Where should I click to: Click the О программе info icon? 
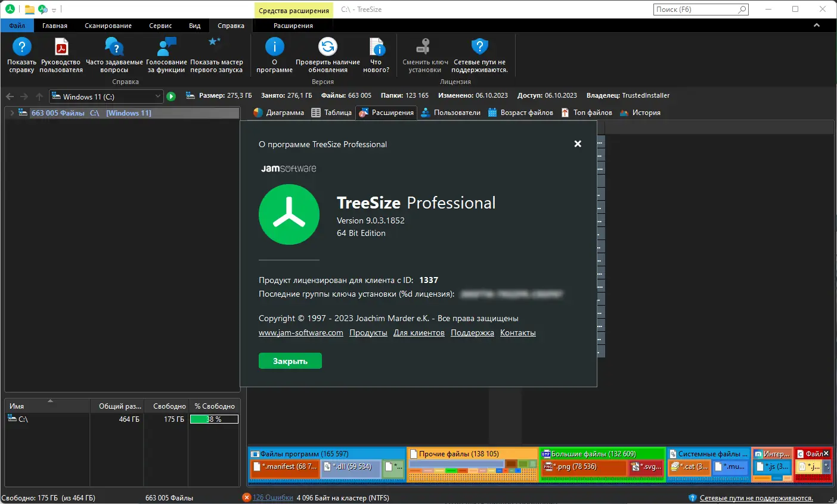pyautogui.click(x=274, y=46)
